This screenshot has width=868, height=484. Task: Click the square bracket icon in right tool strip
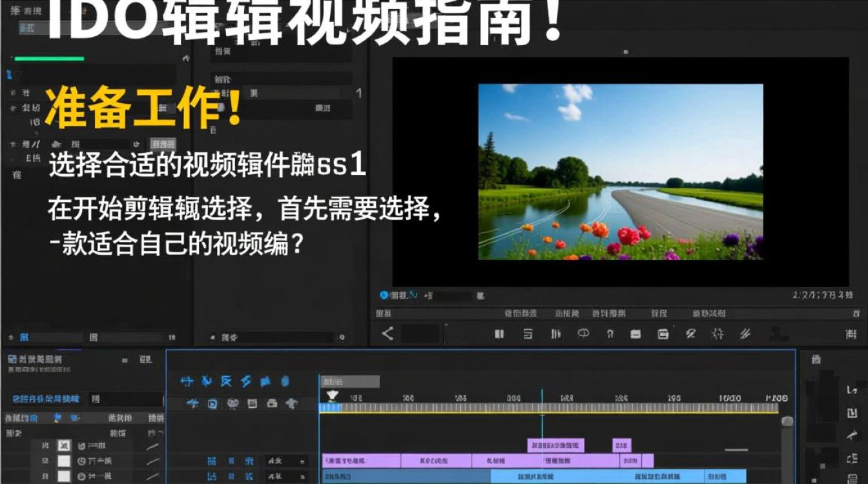pyautogui.click(x=852, y=413)
